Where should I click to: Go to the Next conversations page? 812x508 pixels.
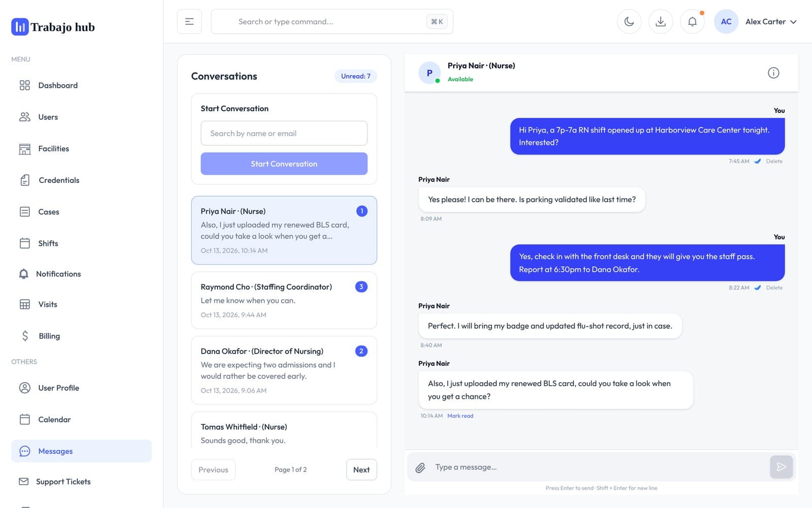[x=361, y=469]
